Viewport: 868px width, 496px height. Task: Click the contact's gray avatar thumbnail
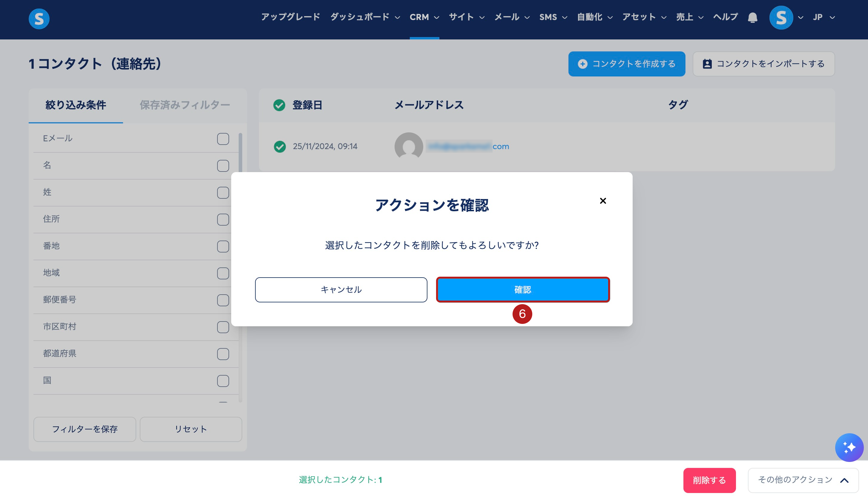pyautogui.click(x=408, y=146)
